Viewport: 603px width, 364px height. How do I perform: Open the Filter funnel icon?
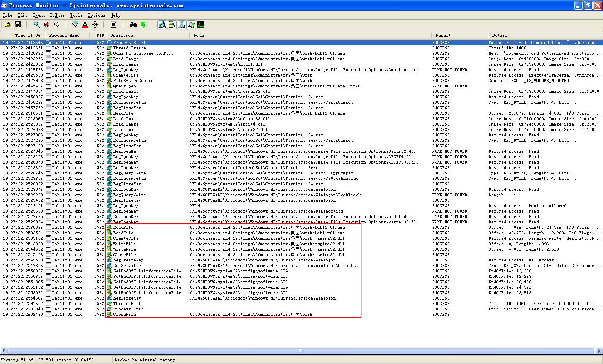click(75, 25)
